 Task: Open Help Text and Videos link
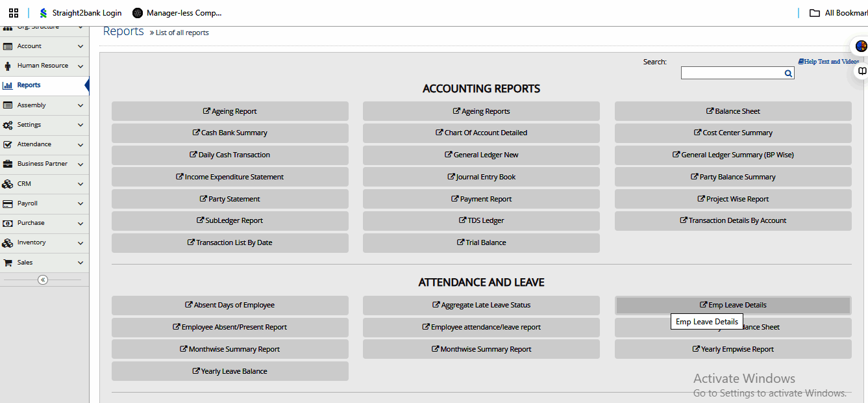click(x=829, y=62)
